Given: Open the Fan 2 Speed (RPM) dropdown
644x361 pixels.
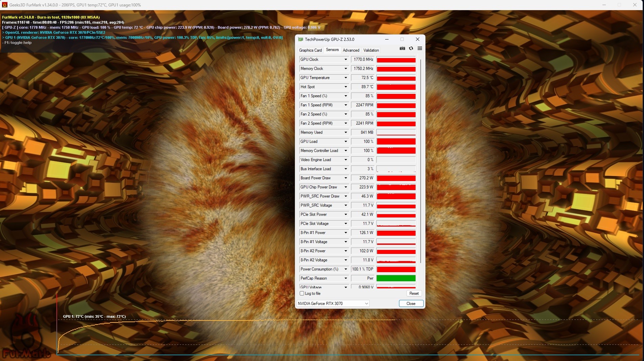Looking at the screenshot, I should (346, 123).
